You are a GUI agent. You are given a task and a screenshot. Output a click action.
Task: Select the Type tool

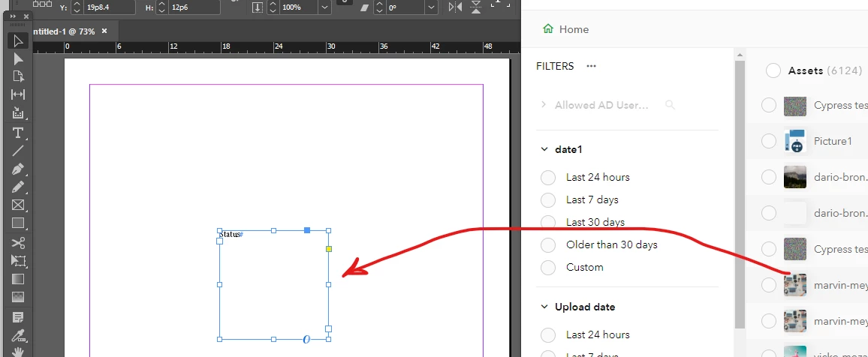pyautogui.click(x=18, y=133)
